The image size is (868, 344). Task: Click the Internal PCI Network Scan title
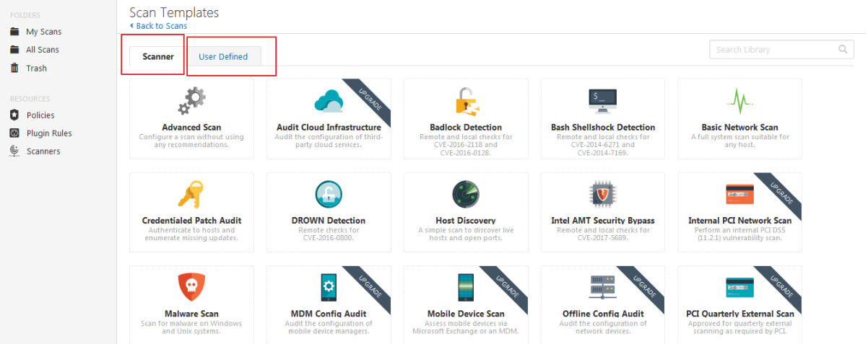pos(739,221)
